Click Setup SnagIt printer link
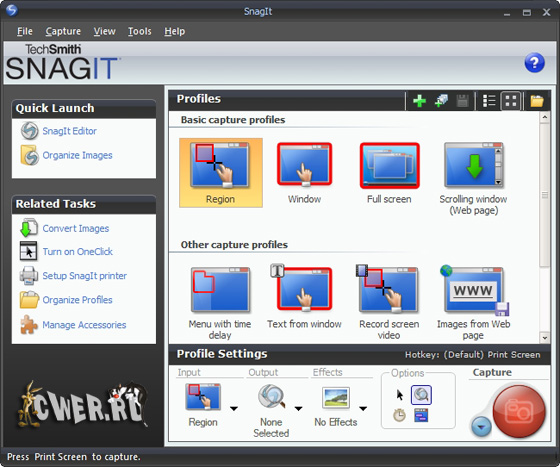Viewport: 560px width, 467px height. pyautogui.click(x=85, y=276)
